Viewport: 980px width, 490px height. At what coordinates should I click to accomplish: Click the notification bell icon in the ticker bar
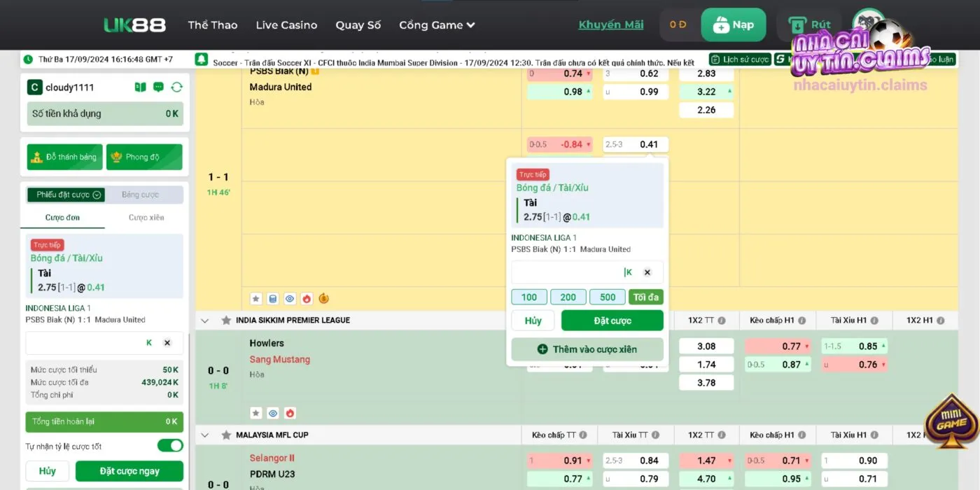coord(202,59)
